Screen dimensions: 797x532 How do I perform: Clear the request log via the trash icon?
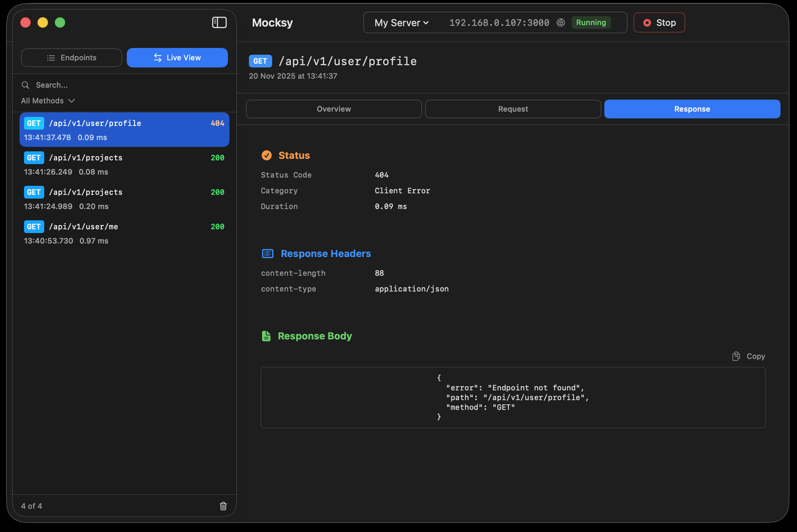coord(223,506)
